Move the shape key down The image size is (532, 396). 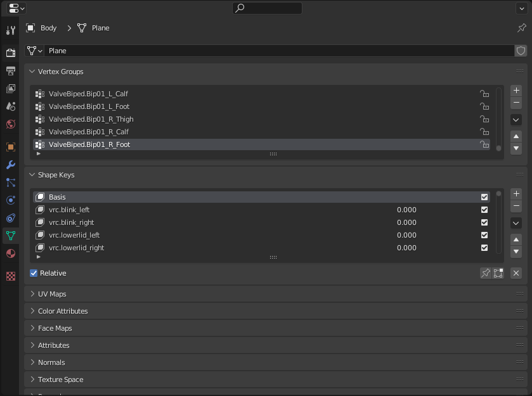point(516,252)
